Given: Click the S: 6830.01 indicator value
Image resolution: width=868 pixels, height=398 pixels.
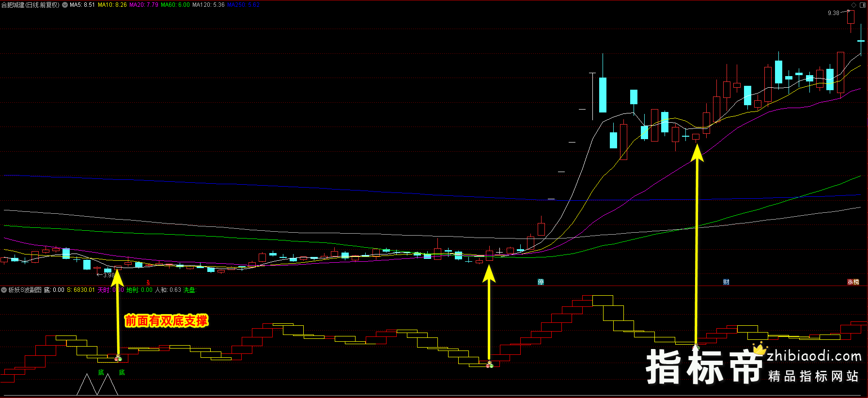Looking at the screenshot, I should [x=81, y=290].
